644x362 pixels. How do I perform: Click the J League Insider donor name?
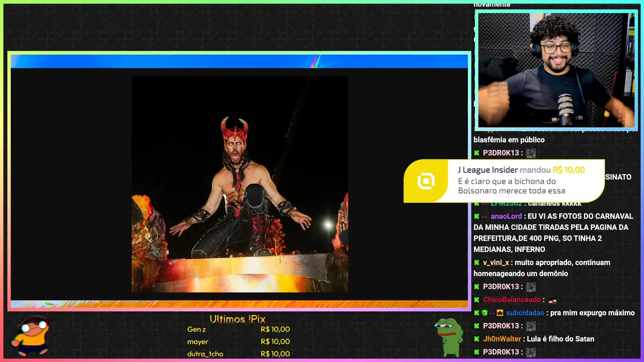tap(488, 170)
